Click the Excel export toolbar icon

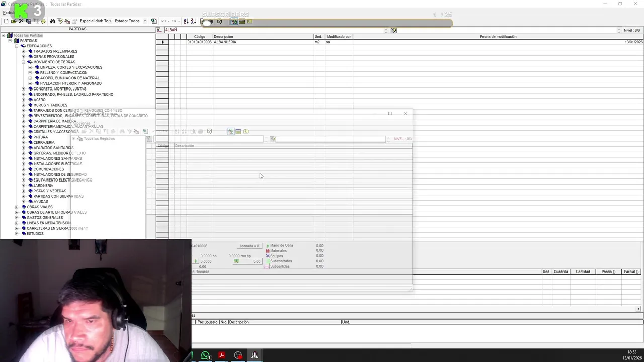pos(154,21)
